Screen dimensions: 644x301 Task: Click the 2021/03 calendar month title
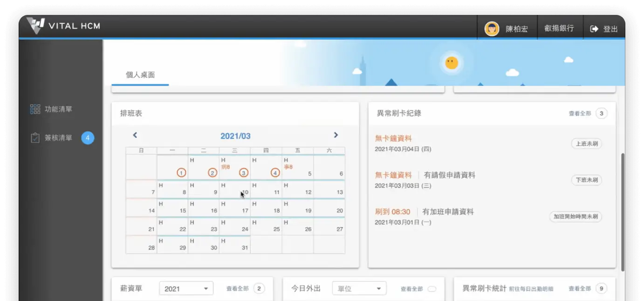(x=235, y=136)
